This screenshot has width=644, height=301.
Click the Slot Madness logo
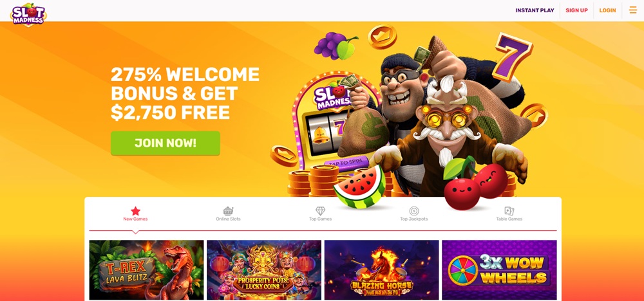pyautogui.click(x=28, y=14)
